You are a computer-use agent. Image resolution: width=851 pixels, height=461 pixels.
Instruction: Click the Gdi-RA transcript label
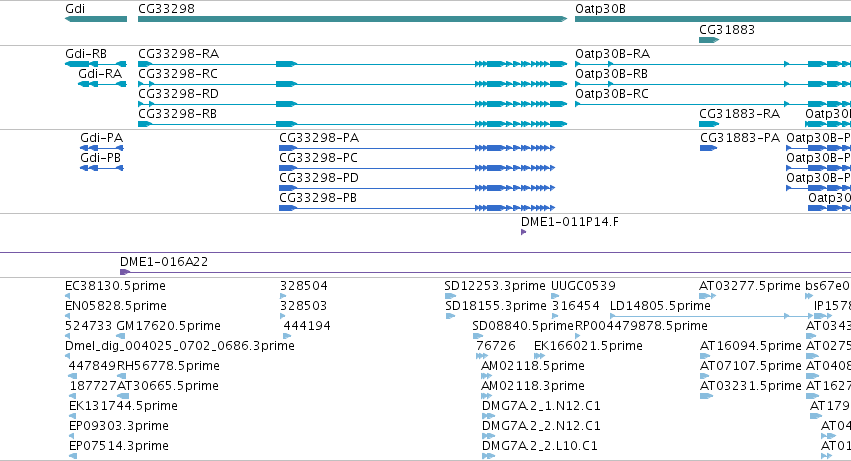100,74
